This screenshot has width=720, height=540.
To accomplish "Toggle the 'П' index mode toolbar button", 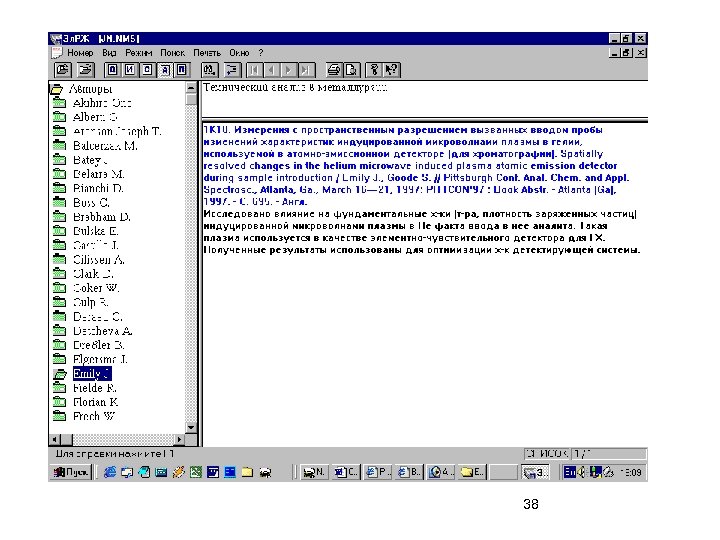I will 181,70.
